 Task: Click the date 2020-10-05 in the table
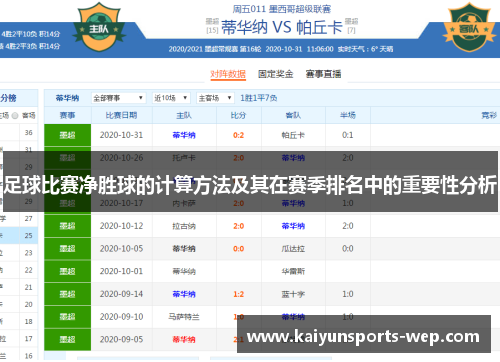(121, 249)
